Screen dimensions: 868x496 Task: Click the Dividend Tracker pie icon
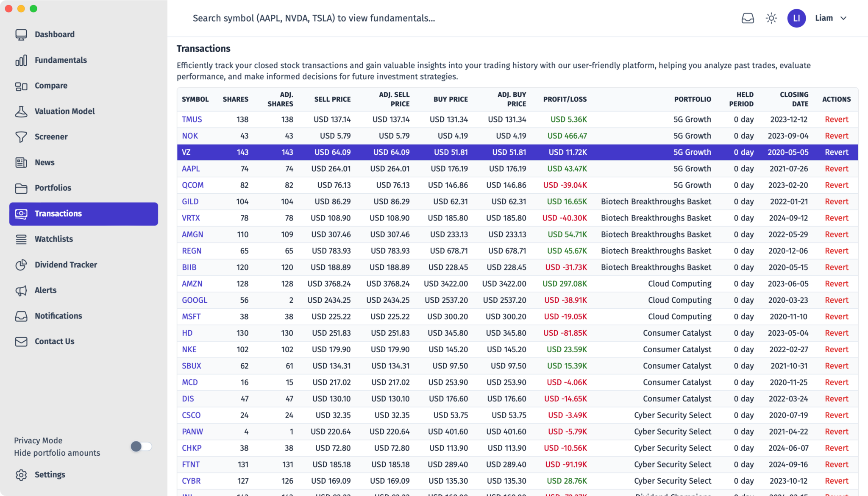21,265
